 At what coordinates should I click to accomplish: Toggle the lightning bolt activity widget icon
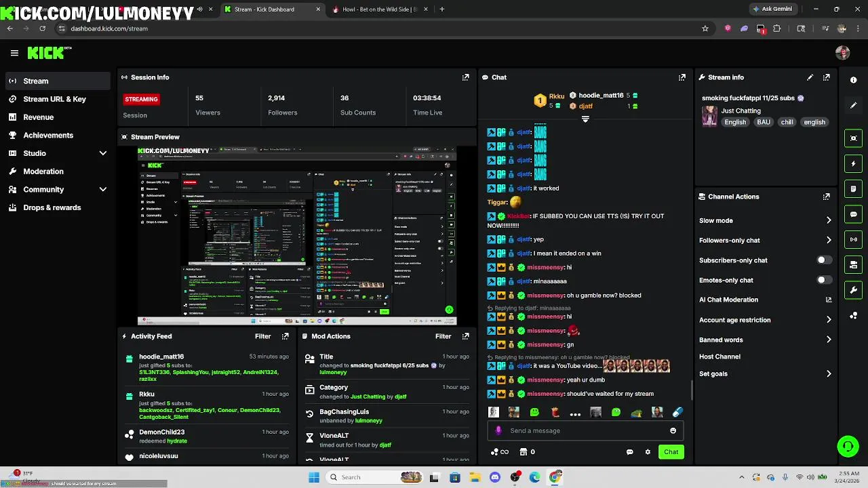(x=853, y=163)
